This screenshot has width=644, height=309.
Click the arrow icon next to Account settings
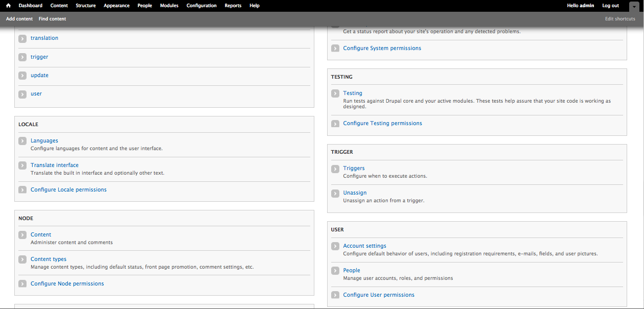335,246
